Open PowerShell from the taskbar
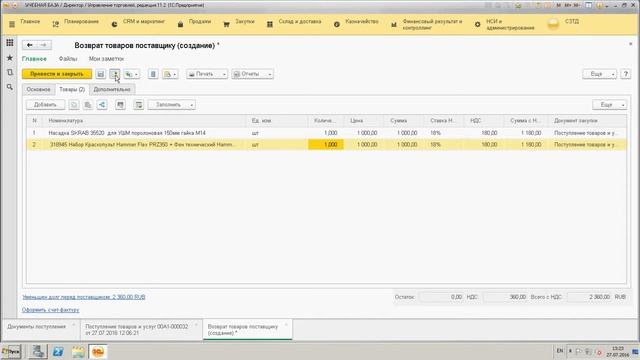This screenshot has height=360, width=640. 58,351
